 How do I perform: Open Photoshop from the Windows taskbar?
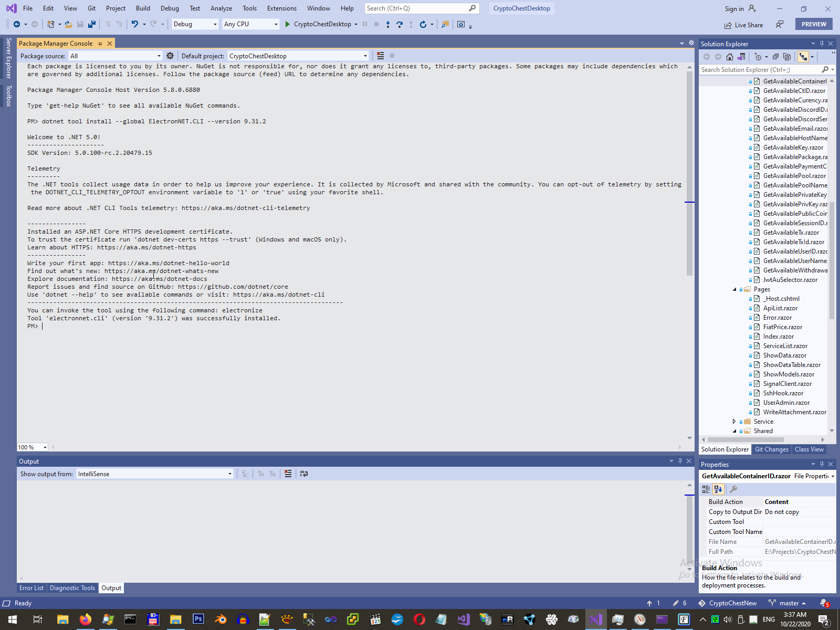[198, 619]
